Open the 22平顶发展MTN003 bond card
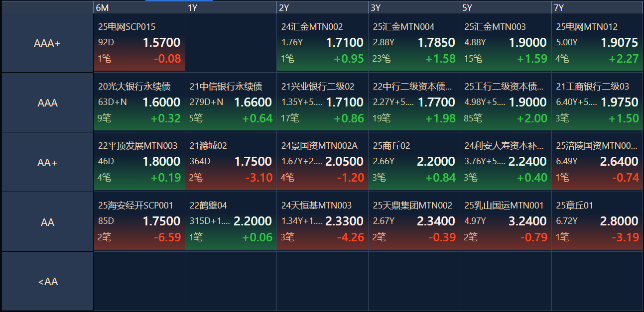The height and width of the screenshot is (312, 644). pyautogui.click(x=139, y=162)
